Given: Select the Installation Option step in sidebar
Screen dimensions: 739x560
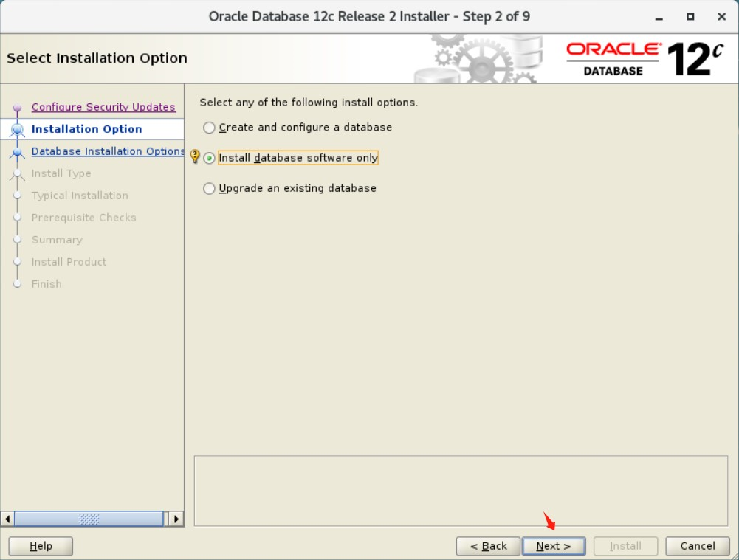Looking at the screenshot, I should [x=86, y=129].
